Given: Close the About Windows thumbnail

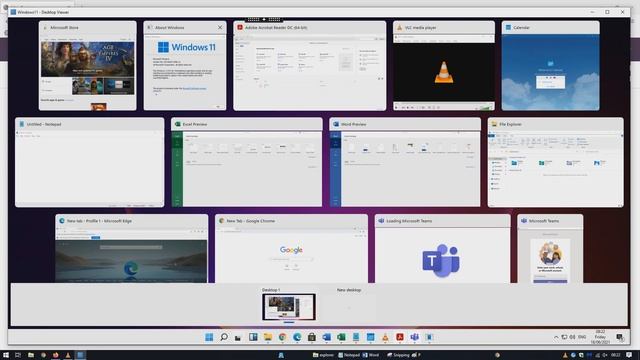Looking at the screenshot, I should point(220,27).
